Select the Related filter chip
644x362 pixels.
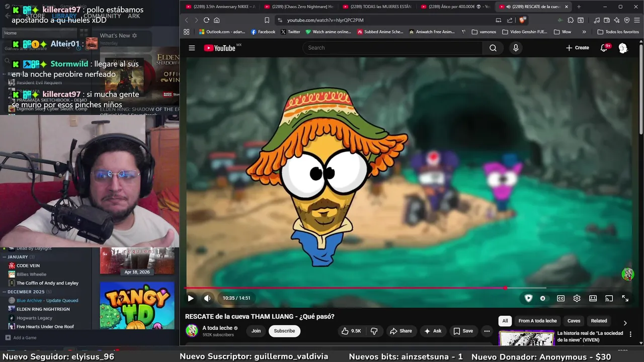[x=599, y=321]
